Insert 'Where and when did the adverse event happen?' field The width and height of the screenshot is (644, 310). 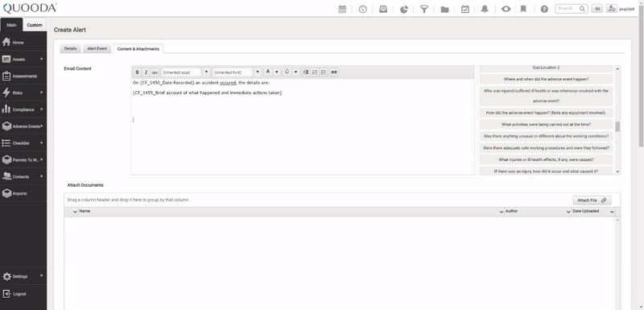[547, 79]
